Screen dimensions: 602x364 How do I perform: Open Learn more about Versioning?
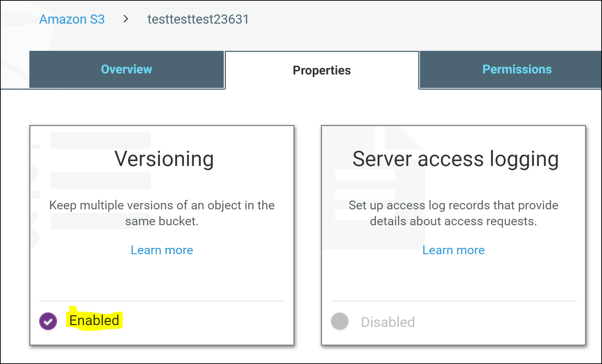[162, 250]
